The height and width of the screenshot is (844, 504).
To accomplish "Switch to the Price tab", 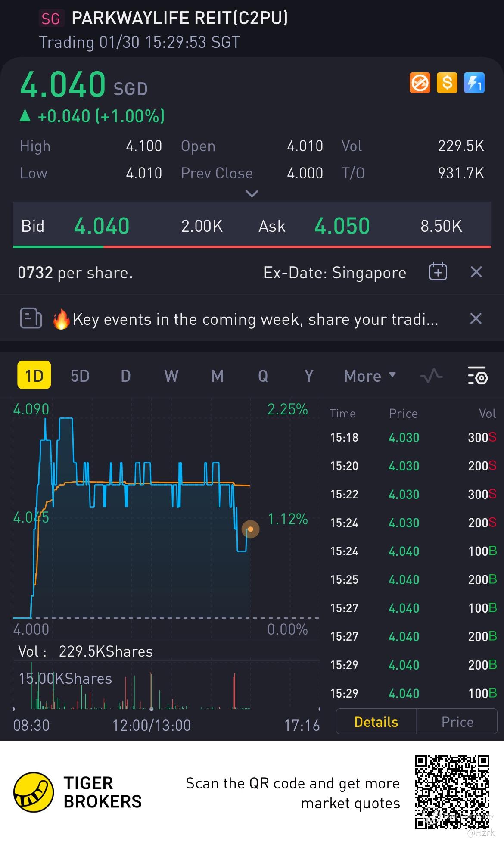I will pos(457,722).
